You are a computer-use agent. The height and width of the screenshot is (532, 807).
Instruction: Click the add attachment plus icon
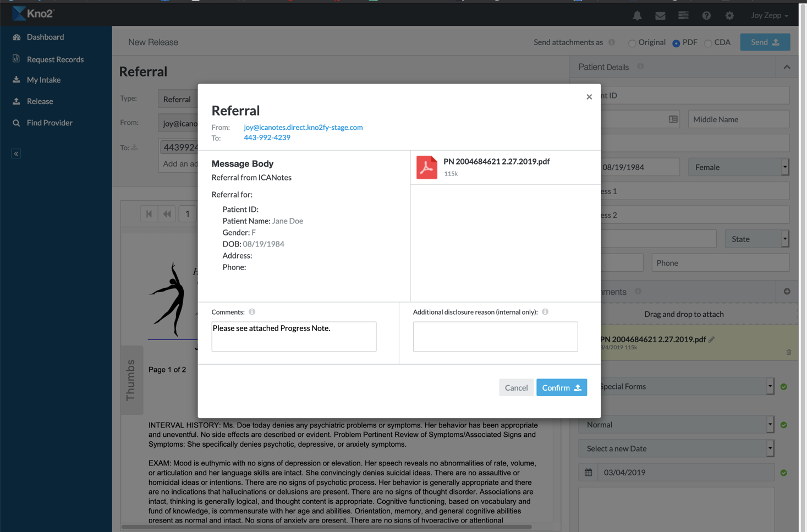787,292
